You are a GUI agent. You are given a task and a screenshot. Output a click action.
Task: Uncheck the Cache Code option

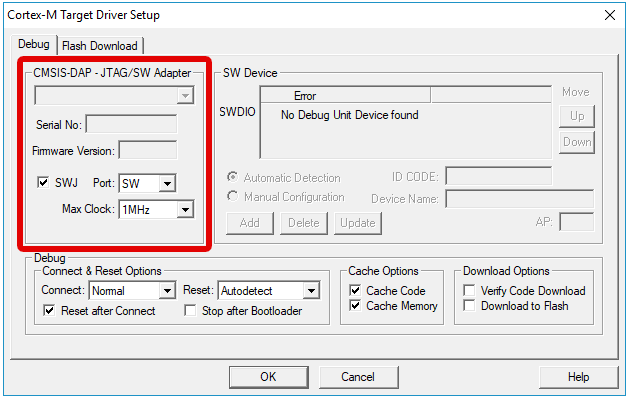click(x=356, y=290)
